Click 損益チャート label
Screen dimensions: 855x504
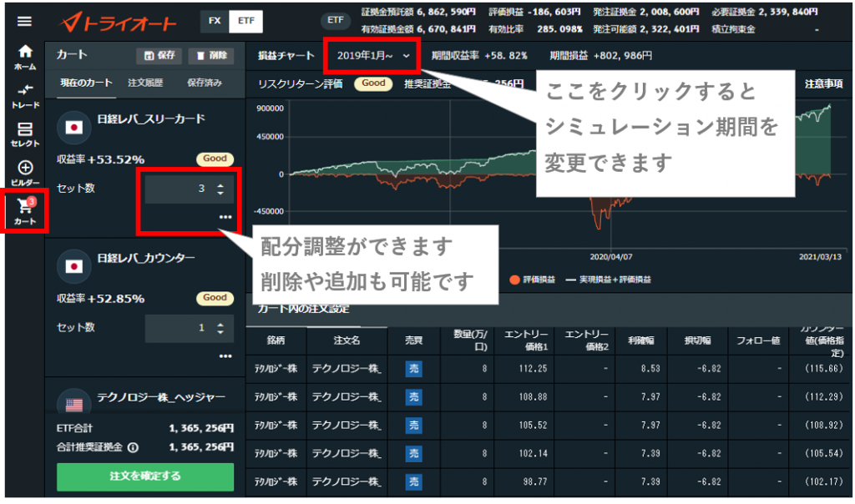(286, 56)
